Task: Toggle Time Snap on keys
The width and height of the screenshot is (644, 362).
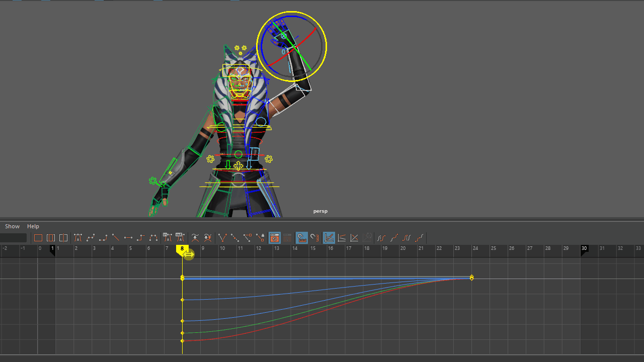Action: tap(302, 238)
